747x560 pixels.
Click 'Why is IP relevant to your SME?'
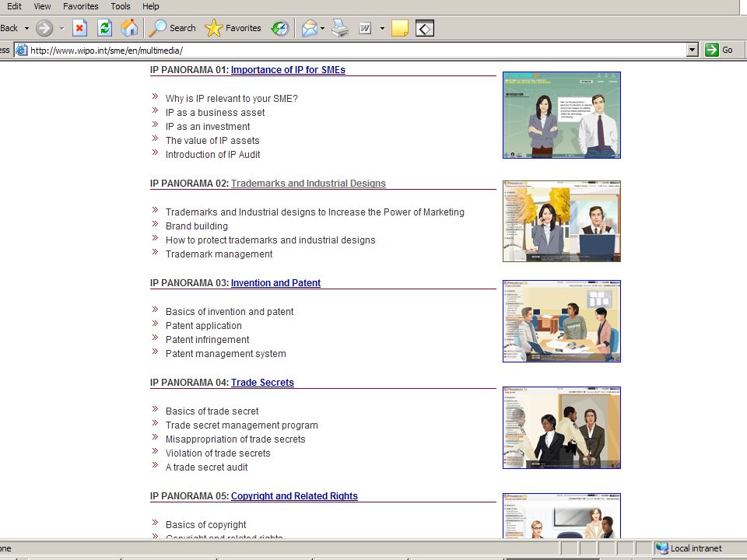point(232,99)
